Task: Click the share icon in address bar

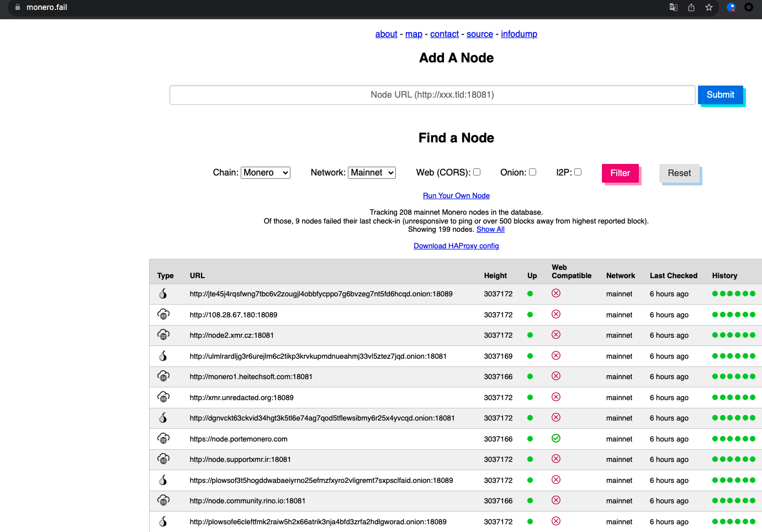Action: tap(691, 7)
